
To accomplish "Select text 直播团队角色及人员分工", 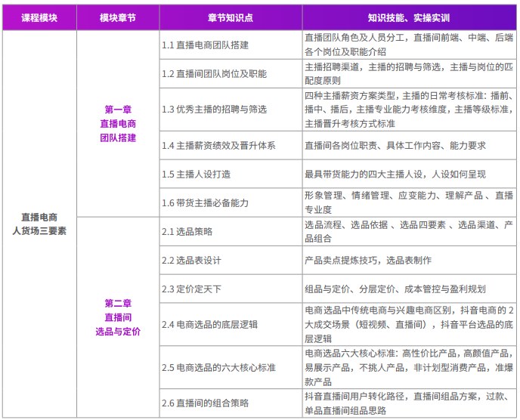I will point(354,38).
